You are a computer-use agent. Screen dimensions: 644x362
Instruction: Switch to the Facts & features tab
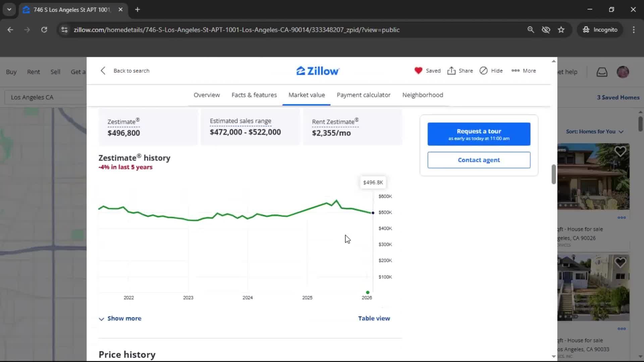tap(254, 95)
